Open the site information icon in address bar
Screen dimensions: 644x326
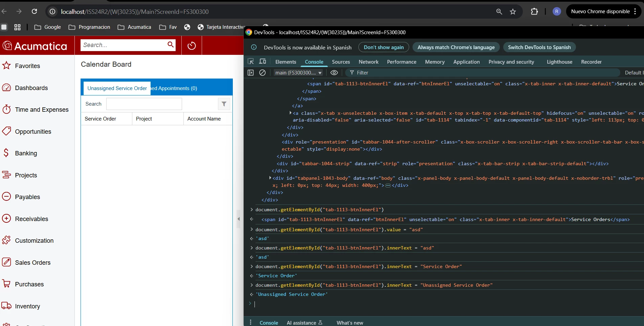[52, 12]
